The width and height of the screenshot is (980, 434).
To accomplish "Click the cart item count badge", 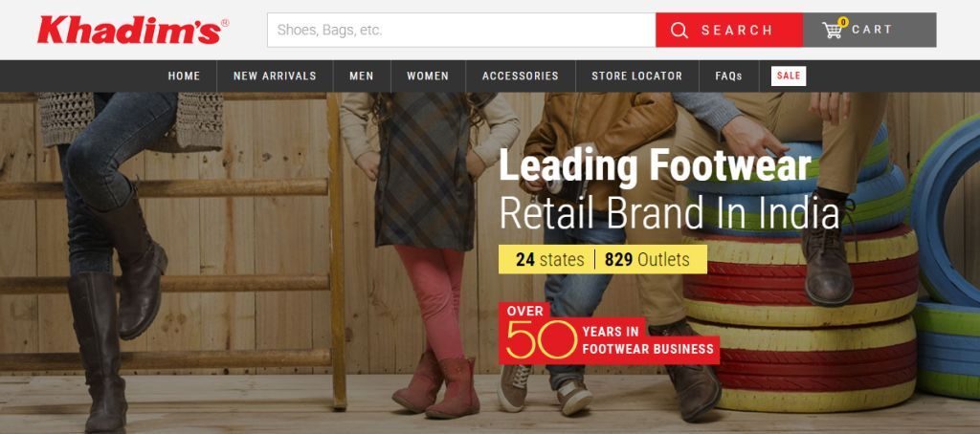I will [x=843, y=23].
